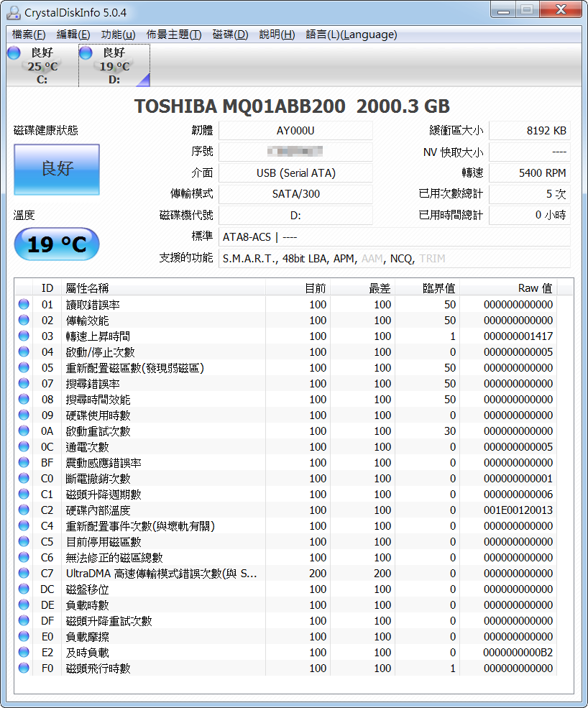Click the 19 °C temperature button

(x=57, y=244)
